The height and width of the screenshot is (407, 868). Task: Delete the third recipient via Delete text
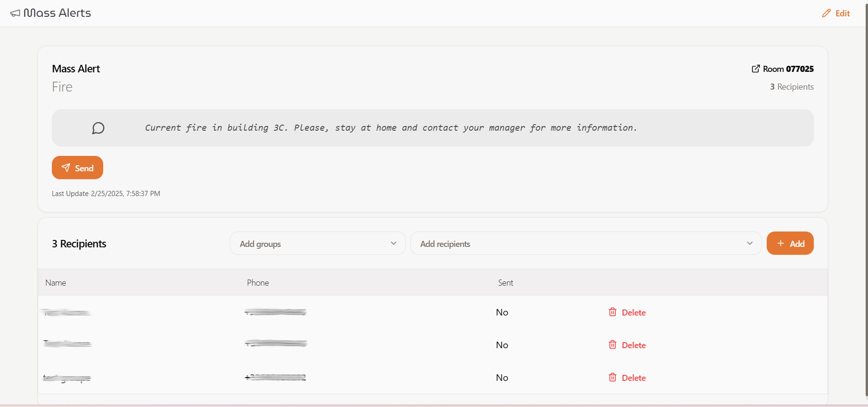(634, 378)
